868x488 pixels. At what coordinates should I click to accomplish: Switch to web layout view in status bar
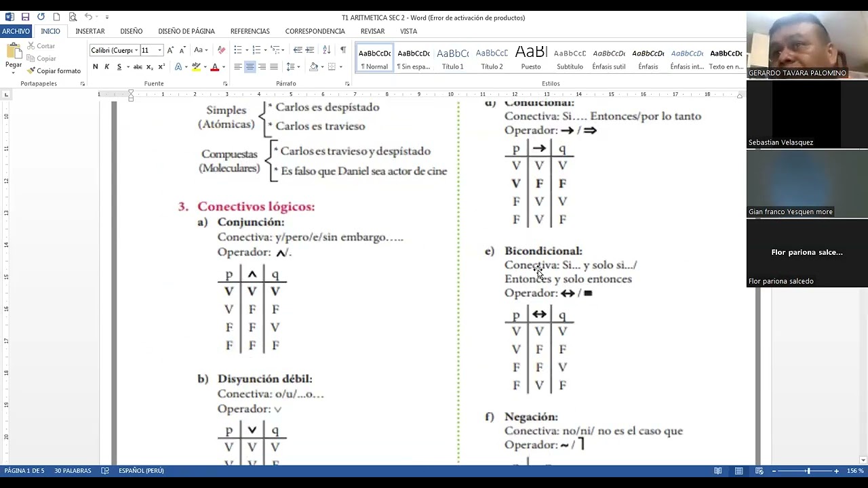click(x=759, y=471)
